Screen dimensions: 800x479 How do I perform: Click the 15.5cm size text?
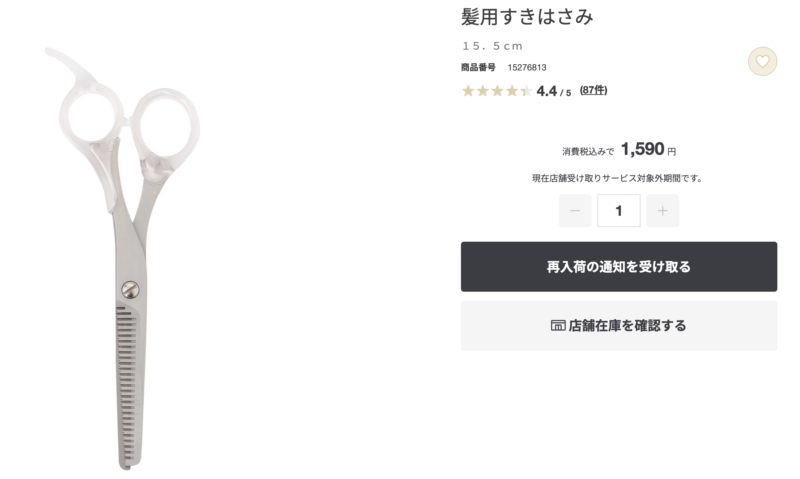[492, 46]
